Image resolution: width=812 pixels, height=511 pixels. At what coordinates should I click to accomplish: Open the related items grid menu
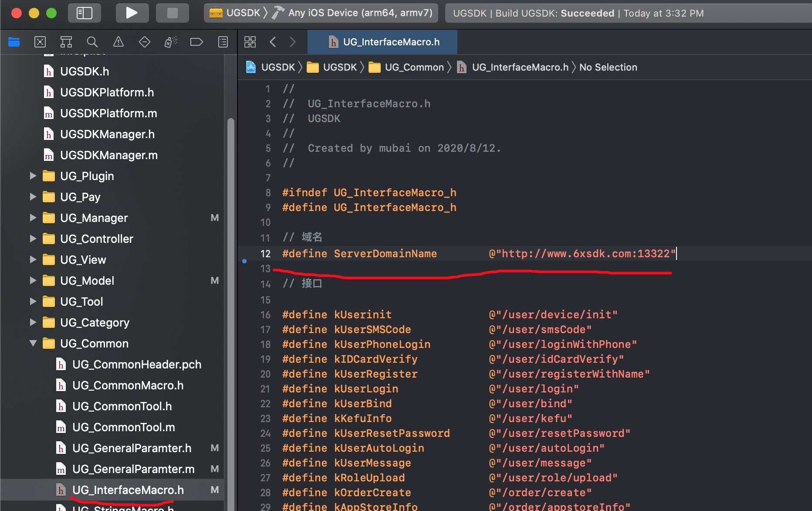tap(250, 42)
